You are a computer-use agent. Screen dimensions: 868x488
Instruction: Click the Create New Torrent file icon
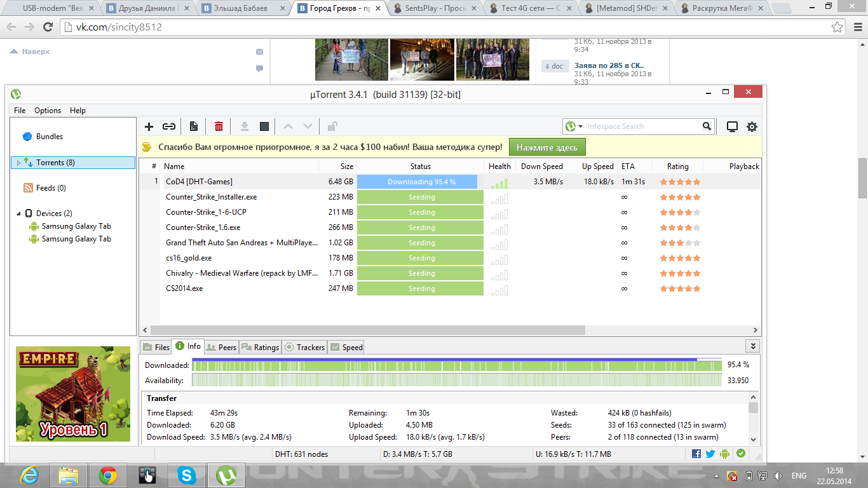194,126
